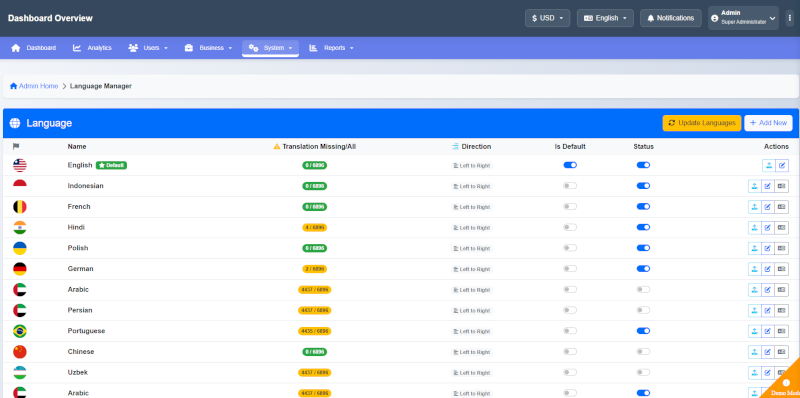
Task: Go to the Dashboard tab
Action: (x=34, y=48)
